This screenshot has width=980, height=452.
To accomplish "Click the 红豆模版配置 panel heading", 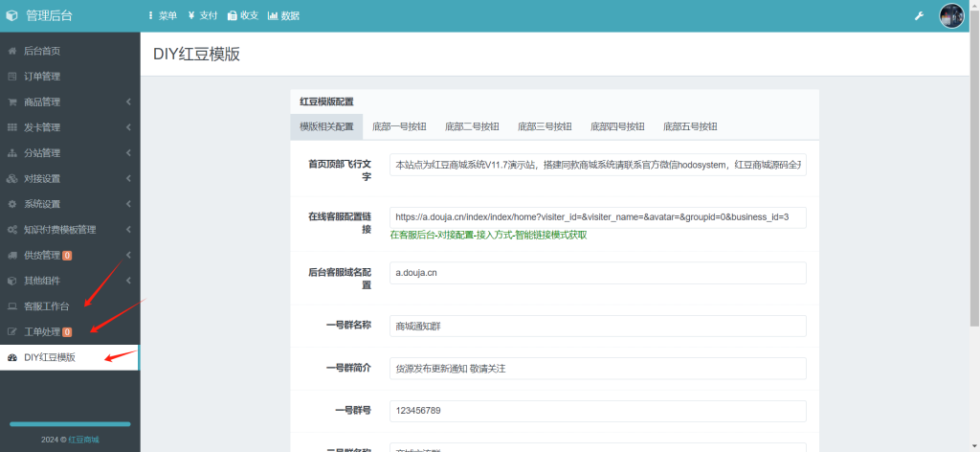I will 326,102.
